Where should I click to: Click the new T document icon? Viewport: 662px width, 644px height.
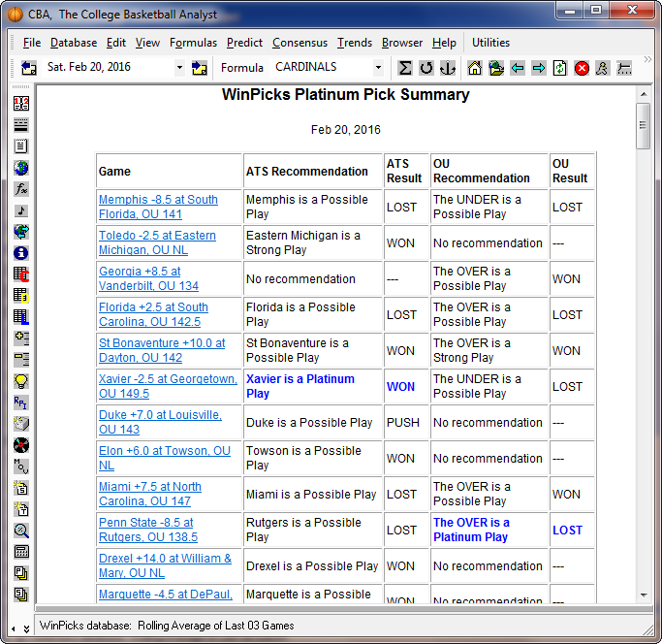coord(21,509)
